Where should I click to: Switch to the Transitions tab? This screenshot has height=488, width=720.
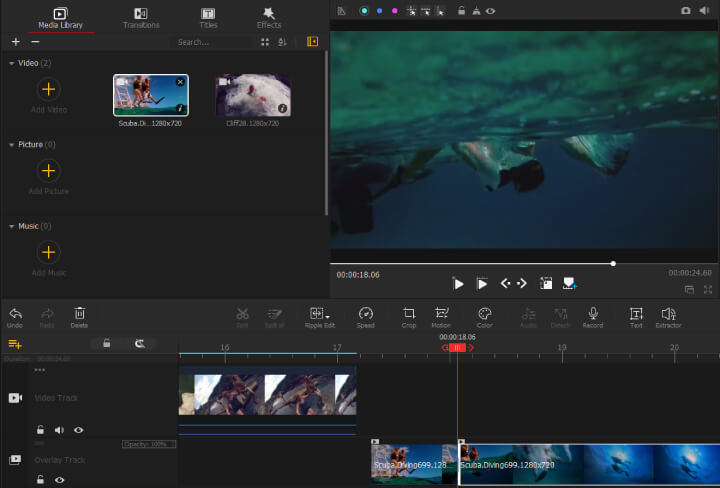click(x=140, y=17)
